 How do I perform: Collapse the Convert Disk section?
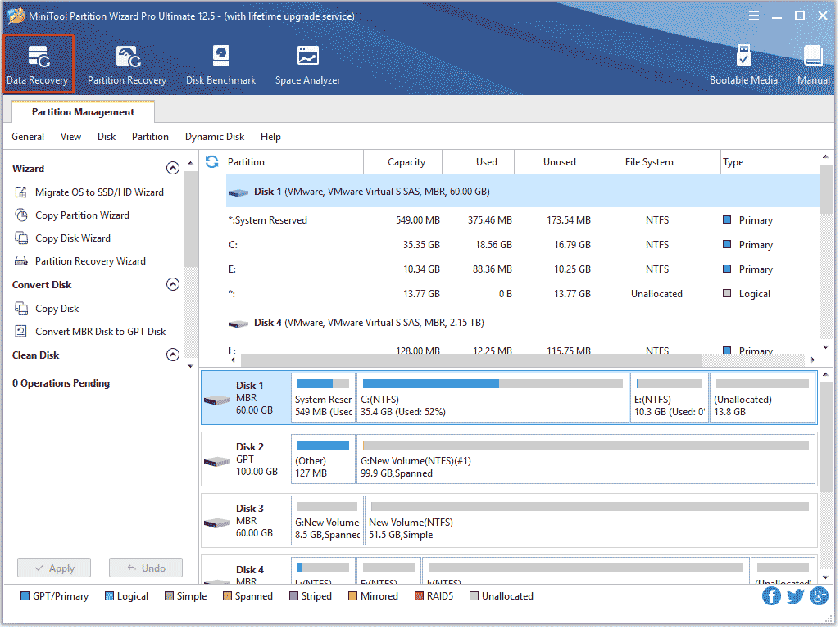173,284
